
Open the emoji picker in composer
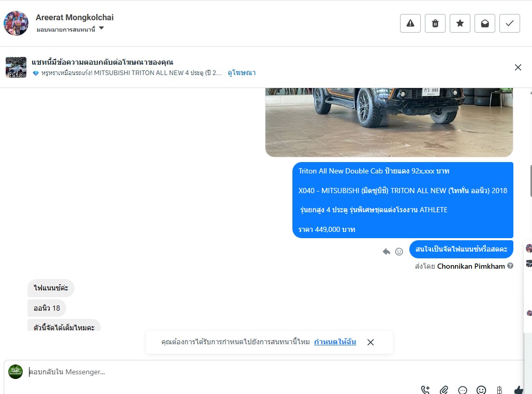pos(481,390)
